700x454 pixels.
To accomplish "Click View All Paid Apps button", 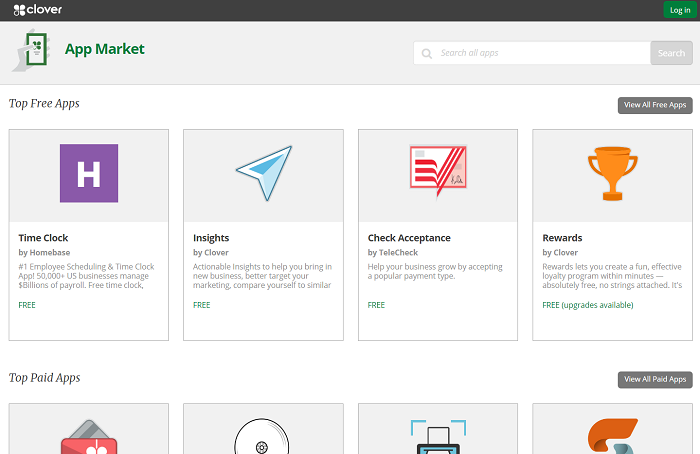I will click(655, 380).
